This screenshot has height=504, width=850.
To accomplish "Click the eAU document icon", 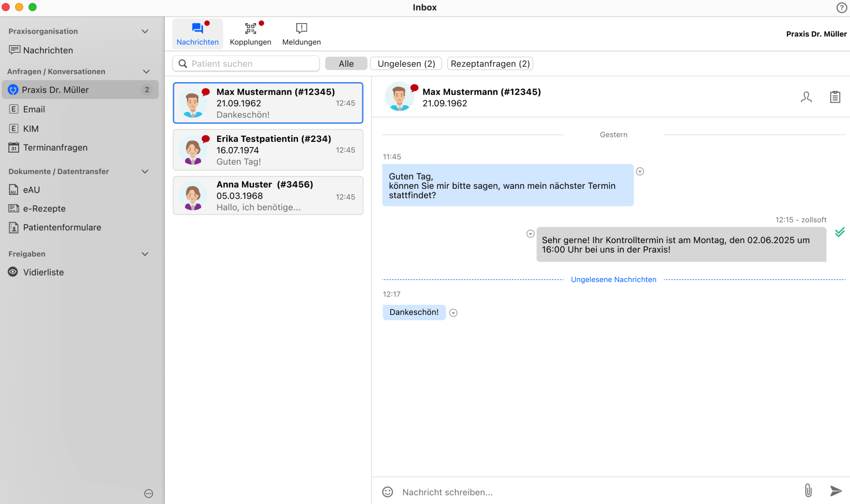I will [x=14, y=190].
